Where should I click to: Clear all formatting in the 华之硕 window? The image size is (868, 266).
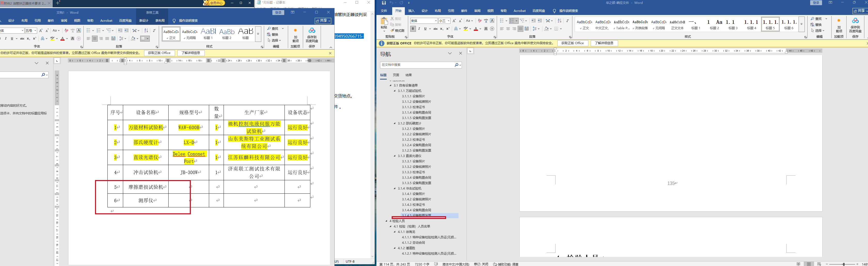click(479, 21)
